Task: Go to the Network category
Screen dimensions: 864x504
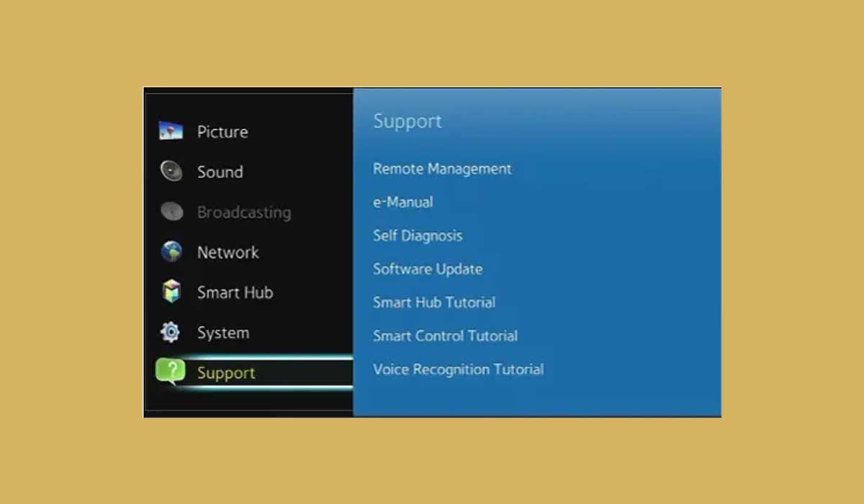Action: coord(228,253)
